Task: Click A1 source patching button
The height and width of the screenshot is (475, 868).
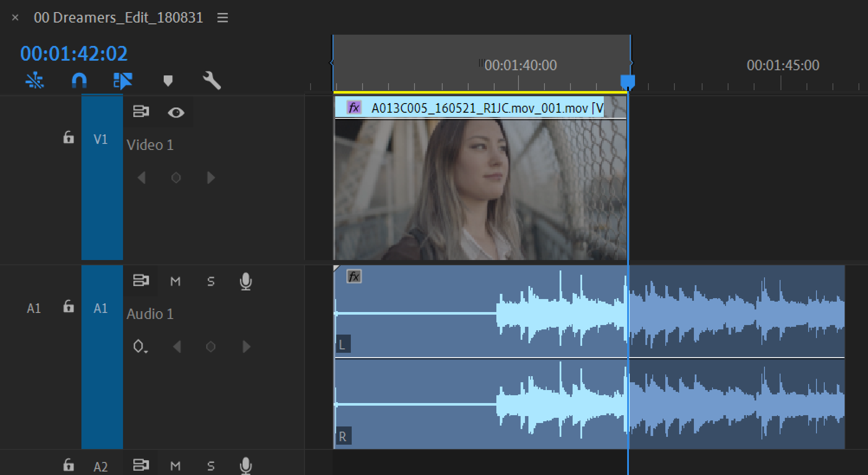Action: point(34,308)
